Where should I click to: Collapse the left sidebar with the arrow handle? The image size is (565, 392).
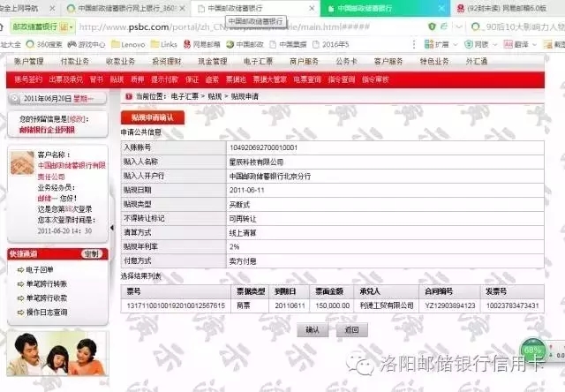(112, 228)
